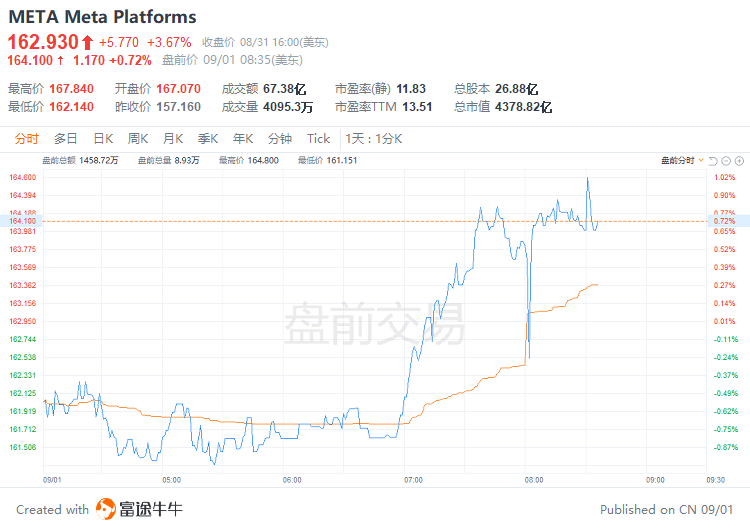The width and height of the screenshot is (750, 530).
Task: Click the 成交额 value 67.38亿
Action: [x=285, y=89]
